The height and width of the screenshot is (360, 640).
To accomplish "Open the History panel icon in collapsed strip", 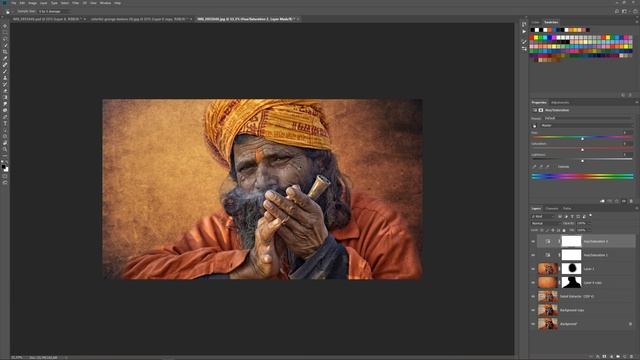I will (x=524, y=24).
